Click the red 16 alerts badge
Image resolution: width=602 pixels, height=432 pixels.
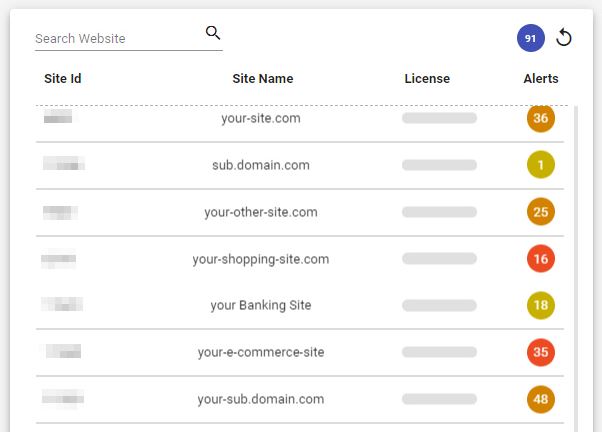coord(541,259)
